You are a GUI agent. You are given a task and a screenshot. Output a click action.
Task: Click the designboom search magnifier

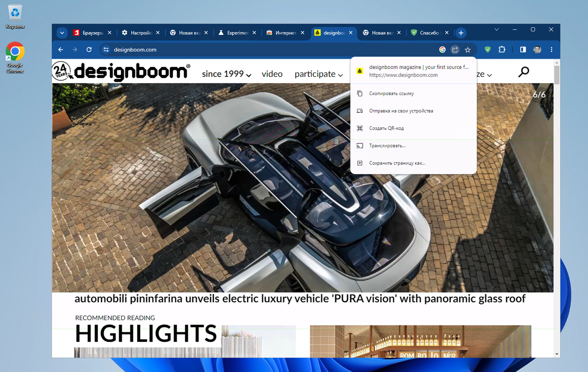coord(524,72)
